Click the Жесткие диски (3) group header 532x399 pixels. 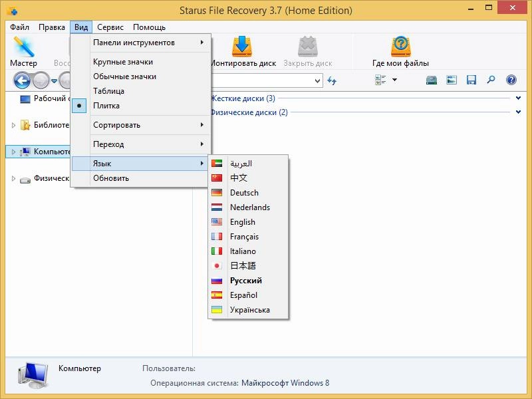point(243,98)
